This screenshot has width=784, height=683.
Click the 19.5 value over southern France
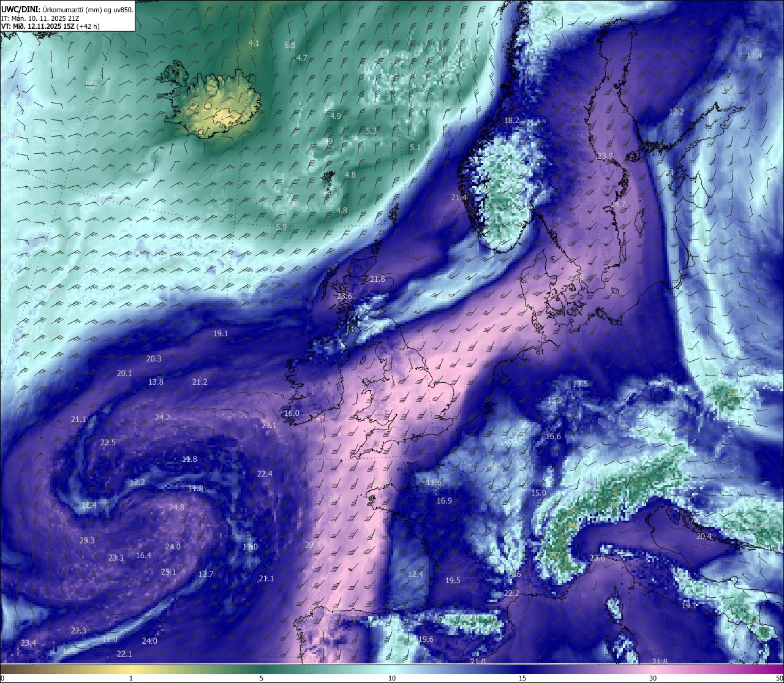453,580
